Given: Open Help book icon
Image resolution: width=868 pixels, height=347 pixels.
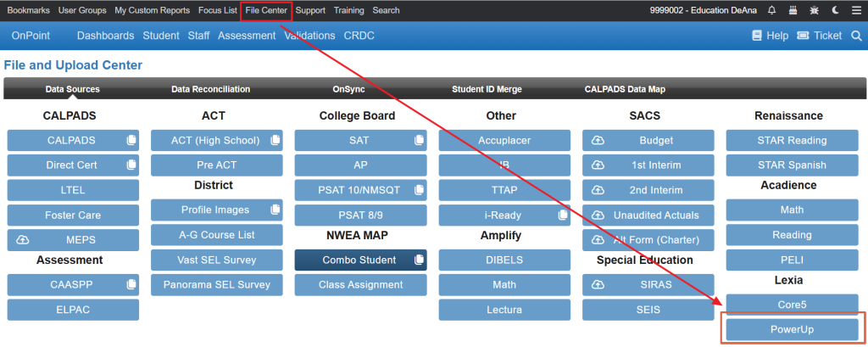Looking at the screenshot, I should [758, 36].
